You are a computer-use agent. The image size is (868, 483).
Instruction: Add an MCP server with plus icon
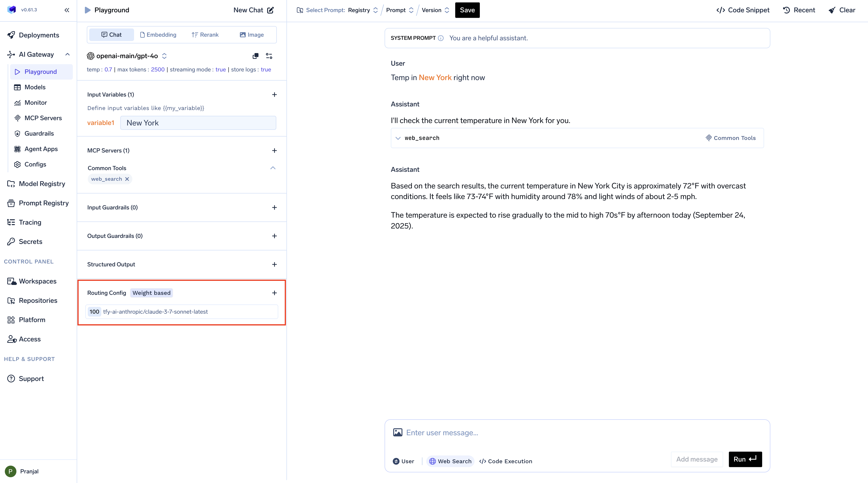click(x=274, y=151)
